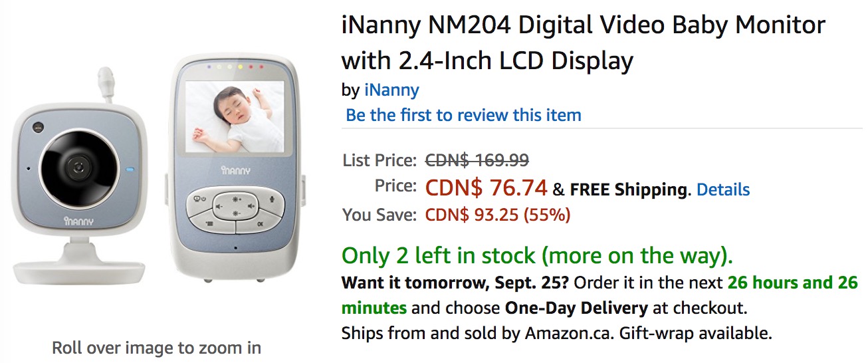Viewport: 868px width, 363px height.
Task: Open the iNanny brand link
Action: [x=391, y=90]
